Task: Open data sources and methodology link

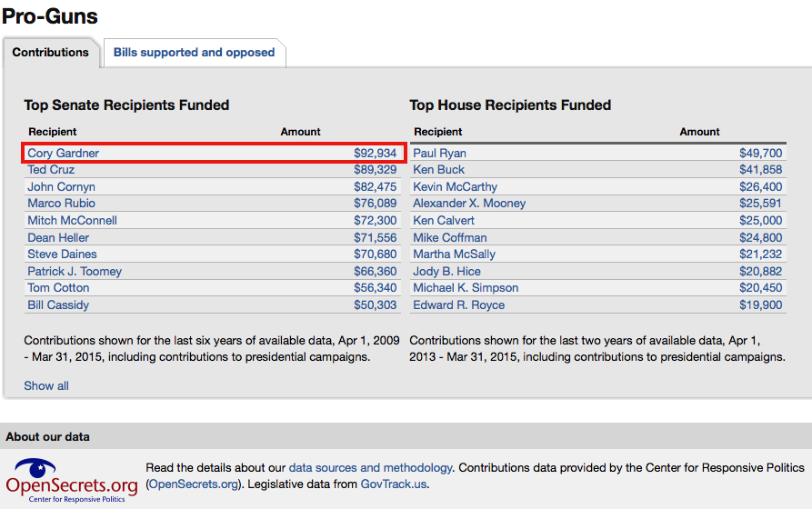Action: (370, 467)
